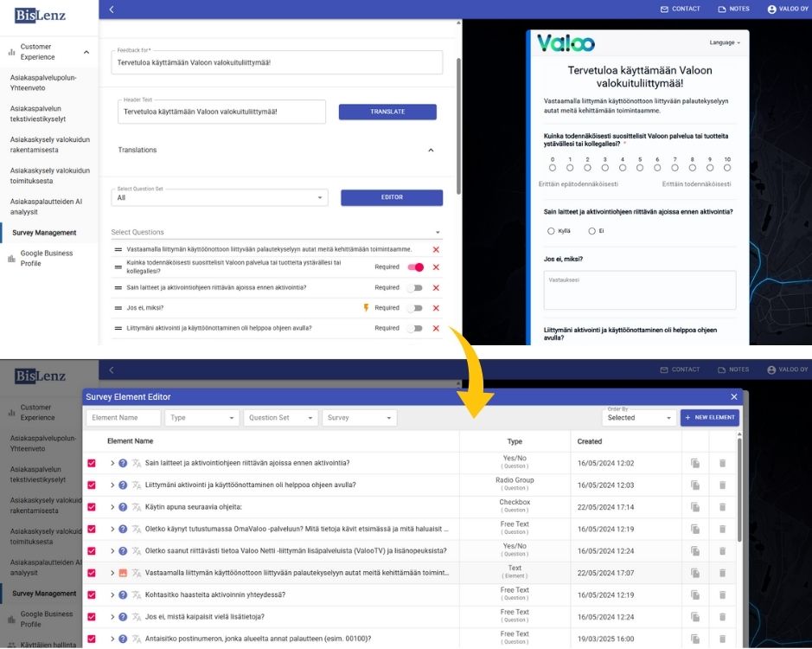Switch on Required for selected question "Liittymäni aktivointi"
812x649 pixels.
coord(415,328)
